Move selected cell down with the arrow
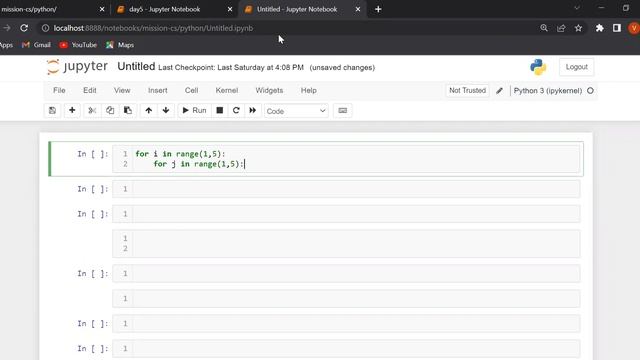Viewport: 640px width, 360px height. coord(166,111)
